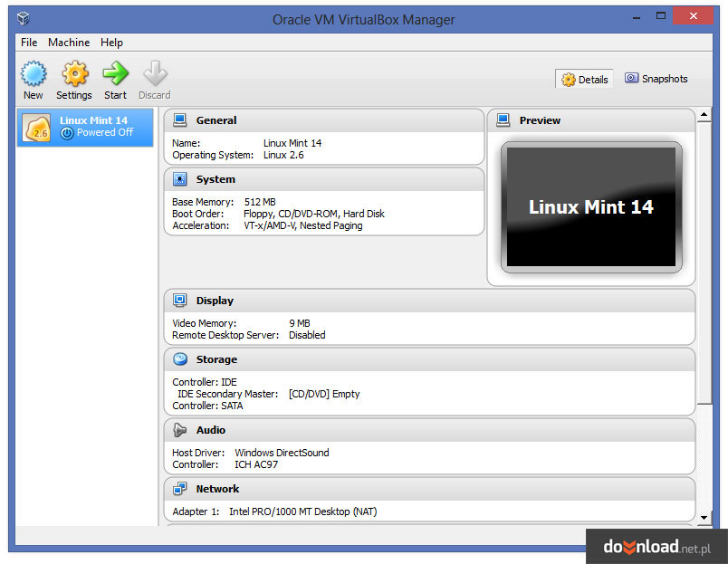
Task: Click the Details gear icon
Action: click(569, 80)
